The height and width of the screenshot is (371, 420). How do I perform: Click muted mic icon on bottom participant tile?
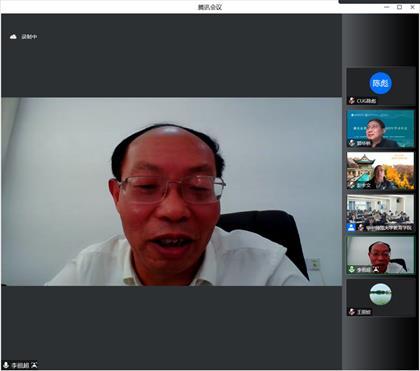tap(352, 312)
